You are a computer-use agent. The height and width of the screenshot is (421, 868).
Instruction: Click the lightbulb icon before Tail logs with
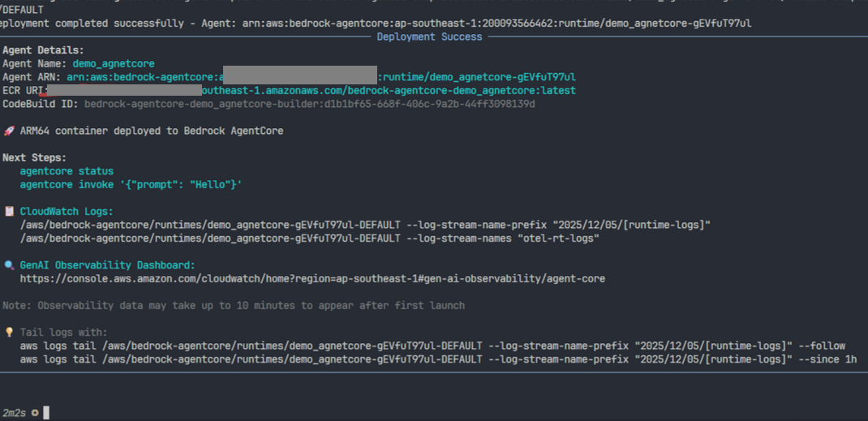[8, 333]
